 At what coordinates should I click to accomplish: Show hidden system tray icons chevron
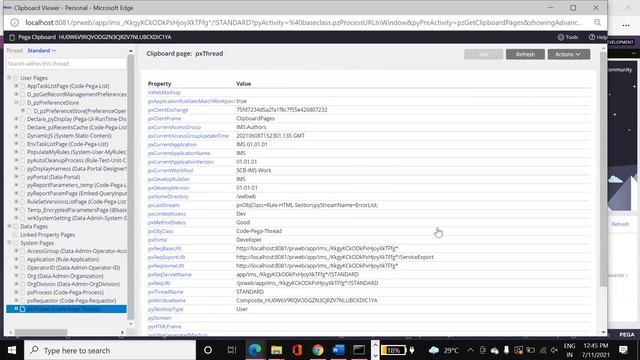point(470,350)
